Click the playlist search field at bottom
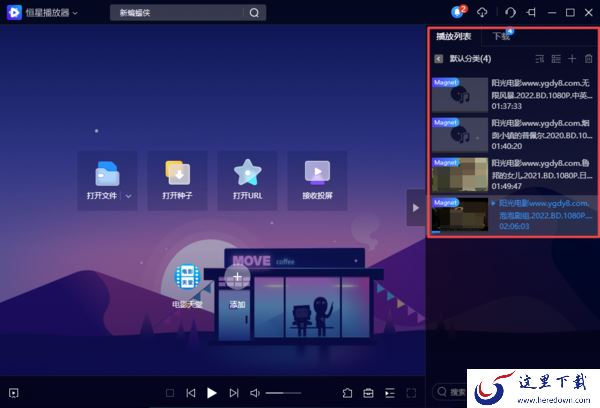 point(451,392)
